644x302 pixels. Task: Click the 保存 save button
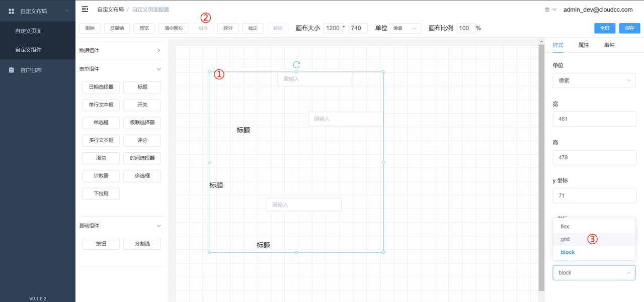coord(629,28)
